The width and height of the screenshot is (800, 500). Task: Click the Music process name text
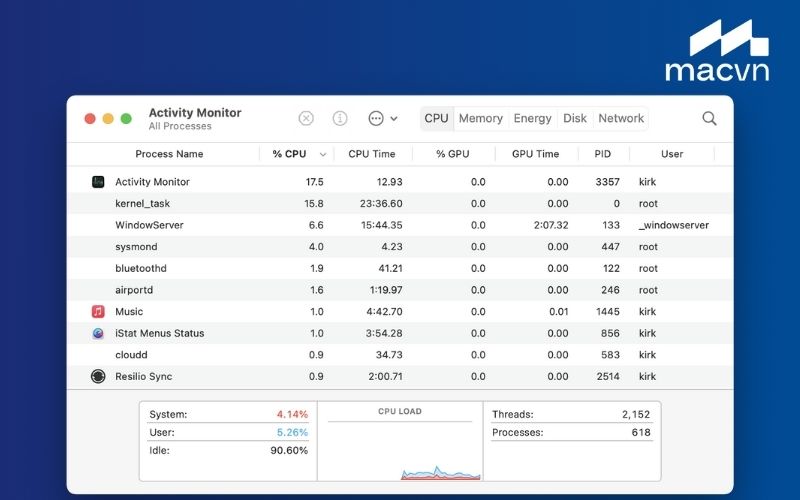coord(129,312)
